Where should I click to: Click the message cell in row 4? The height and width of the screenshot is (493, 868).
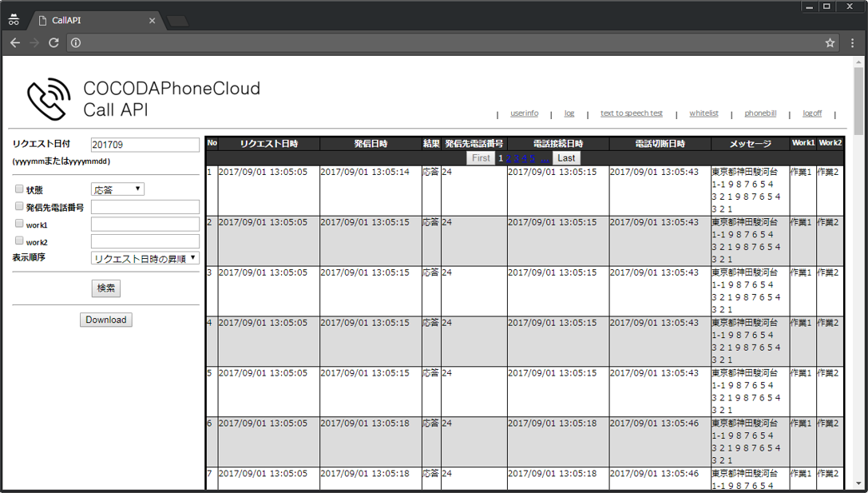pyautogui.click(x=750, y=341)
